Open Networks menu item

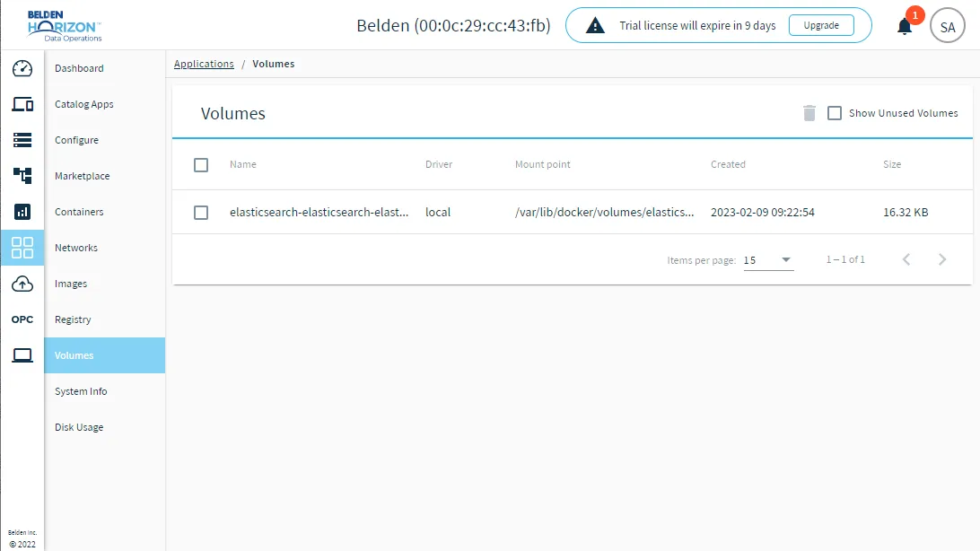[75, 248]
